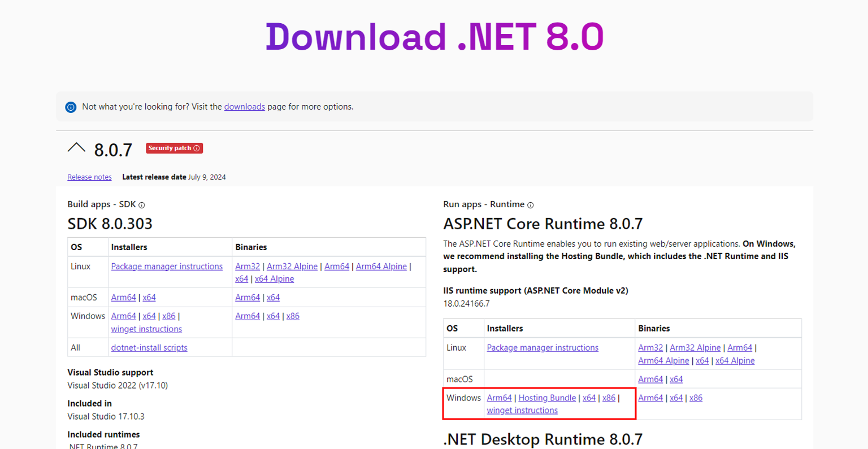Download ASP.NET Core Runtime macOS x64 binary
868x449 pixels.
click(676, 380)
